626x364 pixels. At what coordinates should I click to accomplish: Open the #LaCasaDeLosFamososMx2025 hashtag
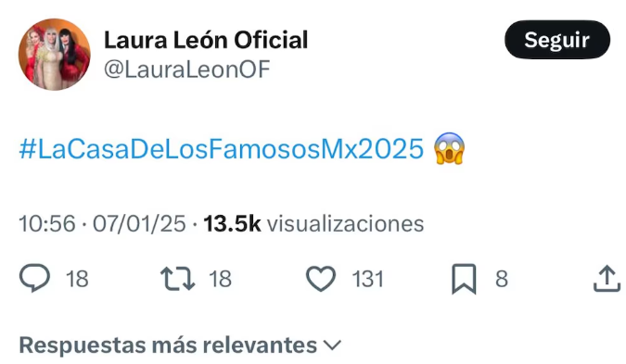(222, 149)
